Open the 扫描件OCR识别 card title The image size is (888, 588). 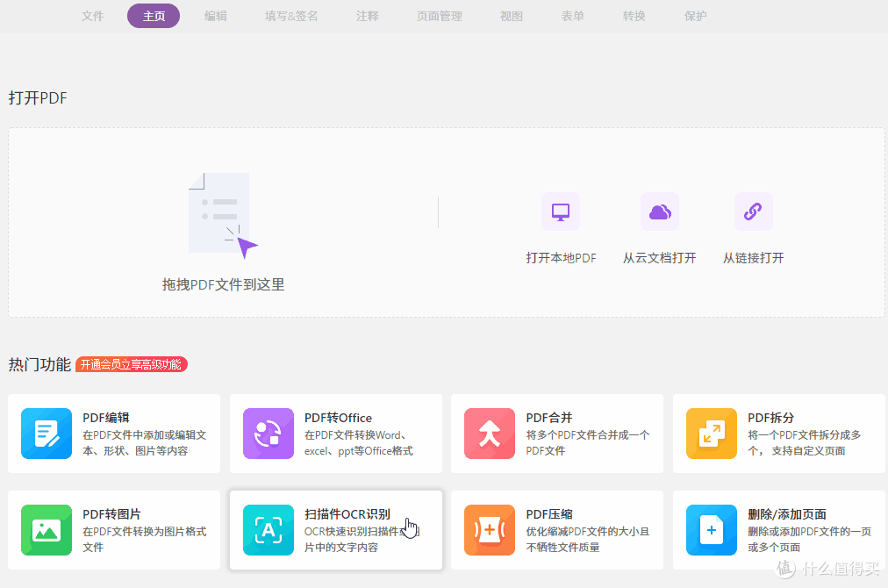tap(347, 513)
